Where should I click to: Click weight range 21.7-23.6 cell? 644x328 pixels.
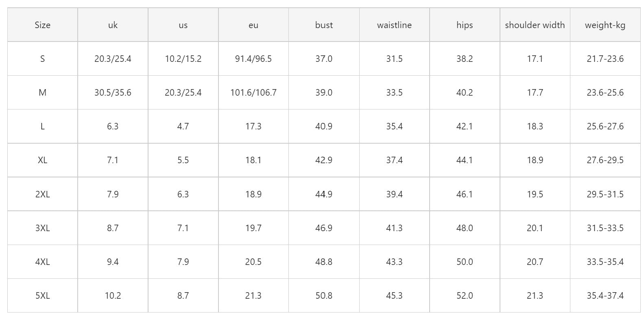tap(605, 59)
